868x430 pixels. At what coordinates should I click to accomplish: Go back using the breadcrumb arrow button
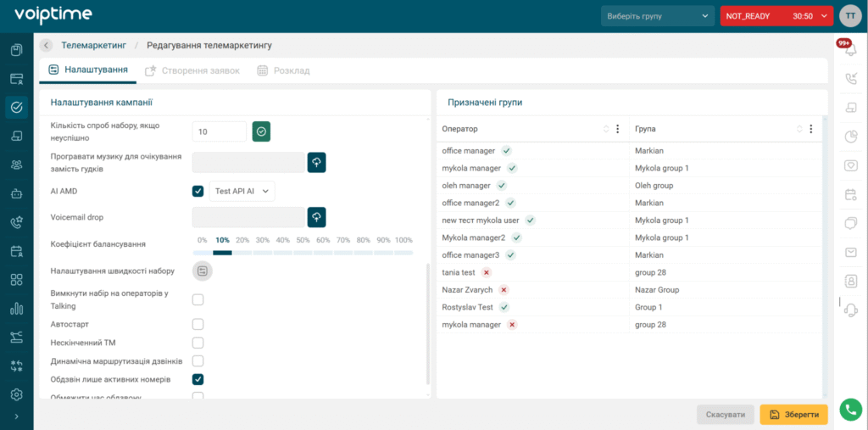click(x=46, y=46)
